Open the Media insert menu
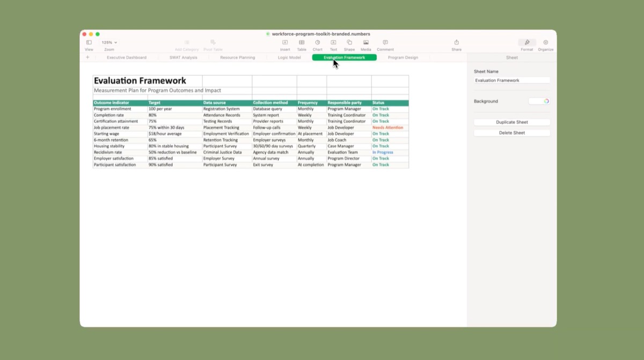Screen dimensions: 644x360 (365, 42)
